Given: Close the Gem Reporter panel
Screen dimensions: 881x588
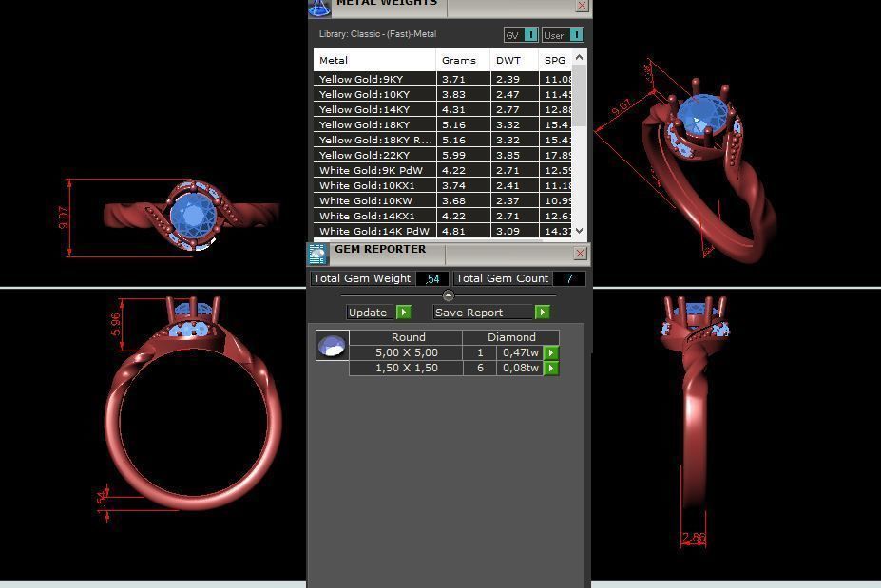Looking at the screenshot, I should 580,254.
